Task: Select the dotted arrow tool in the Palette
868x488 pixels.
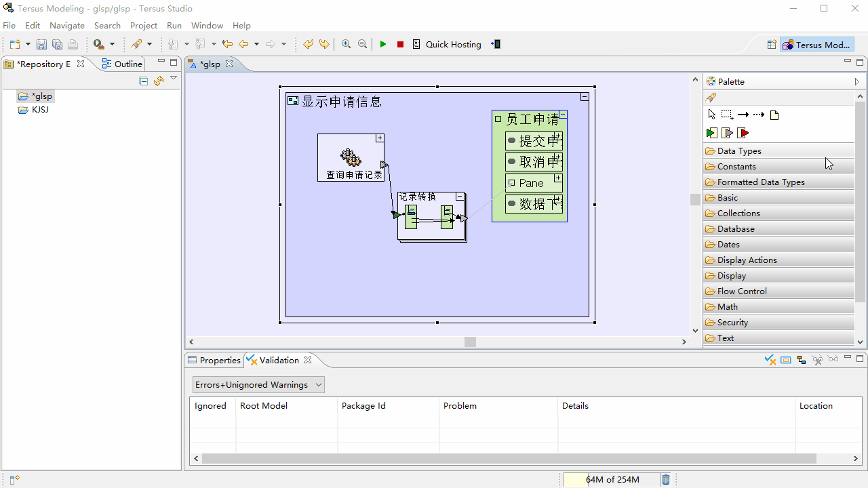Action: tap(759, 115)
